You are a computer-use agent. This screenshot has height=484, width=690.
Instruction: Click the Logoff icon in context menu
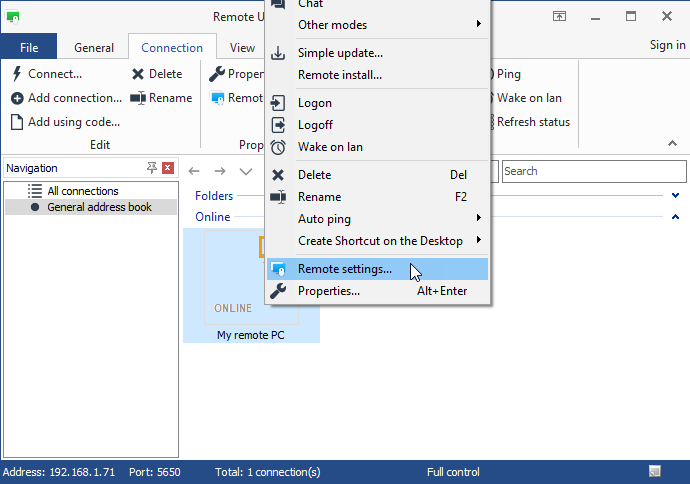tap(278, 125)
